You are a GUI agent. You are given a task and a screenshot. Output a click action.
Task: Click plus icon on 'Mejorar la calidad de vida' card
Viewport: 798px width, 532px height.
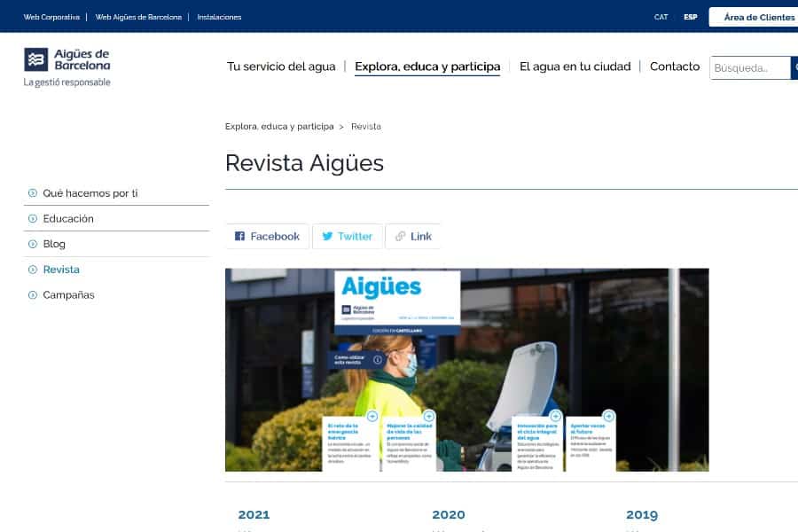(429, 416)
